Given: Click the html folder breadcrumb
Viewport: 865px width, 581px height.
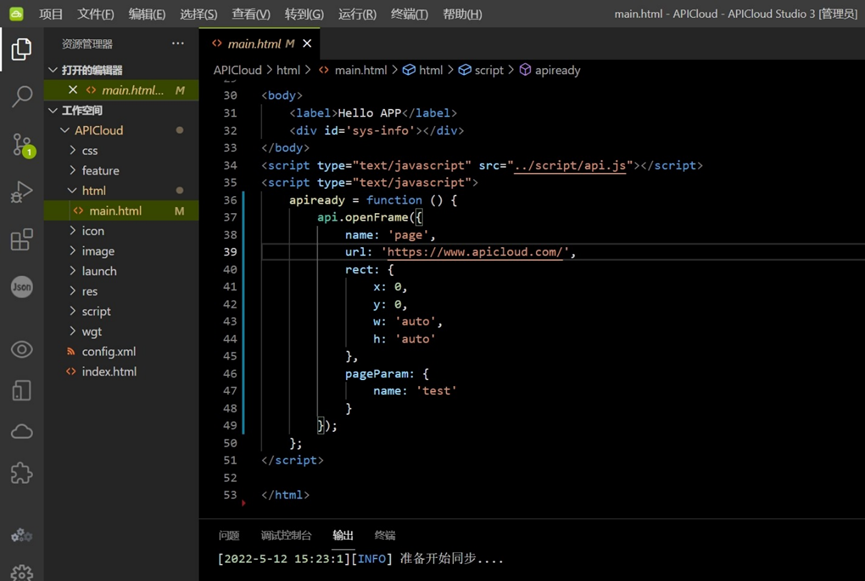Looking at the screenshot, I should tap(288, 70).
